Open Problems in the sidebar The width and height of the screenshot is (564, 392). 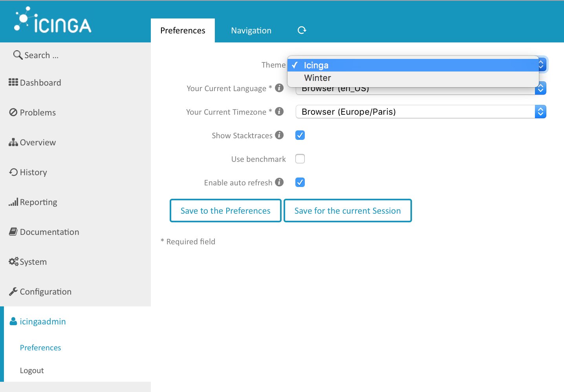[75, 112]
